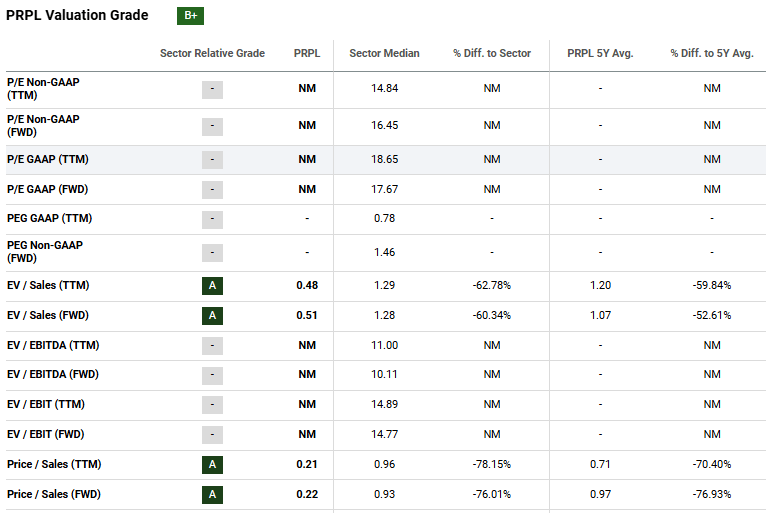Image resolution: width=773 pixels, height=513 pixels.
Task: Click the grey grade badge in the P/E GAAP (TTM) row
Action: [x=212, y=160]
